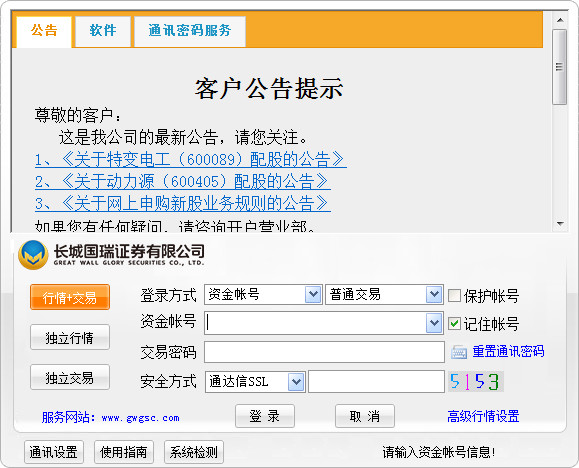Open the 资金帐号 login method dropdown
This screenshot has height=468, width=579.
point(313,294)
